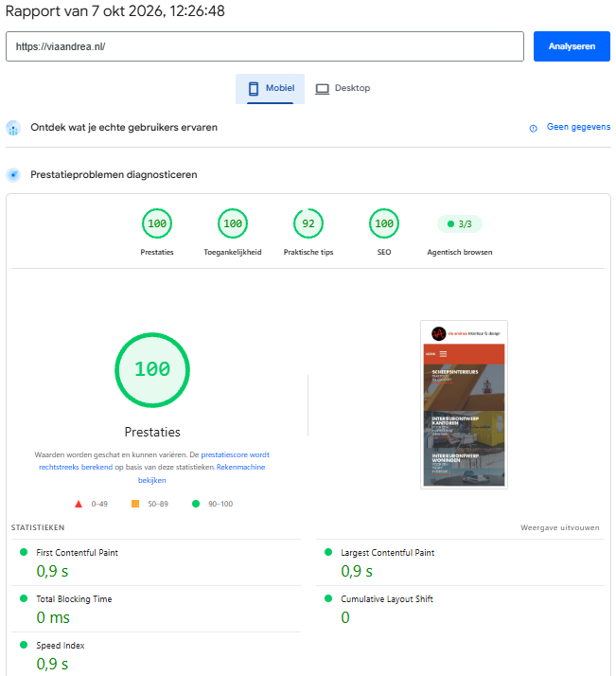Click the green dot beside Largest Contentful Paint
The image size is (616, 676).
point(328,552)
